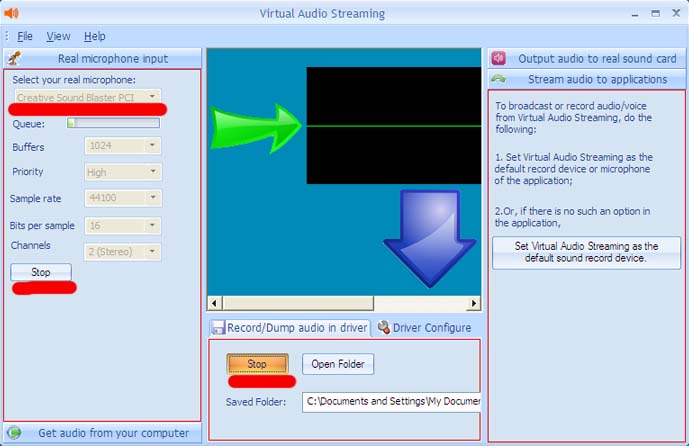This screenshot has height=446, width=689.
Task: Click the black waveform display
Action: click(394, 126)
